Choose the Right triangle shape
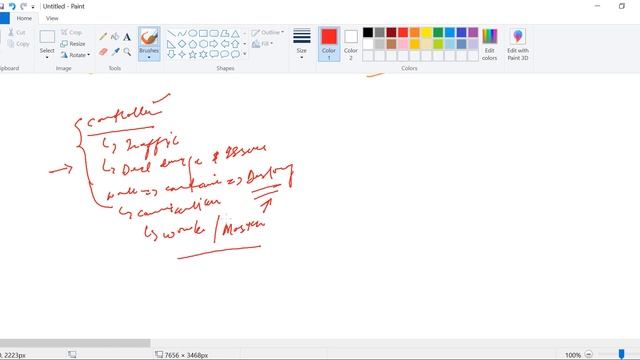 click(171, 44)
